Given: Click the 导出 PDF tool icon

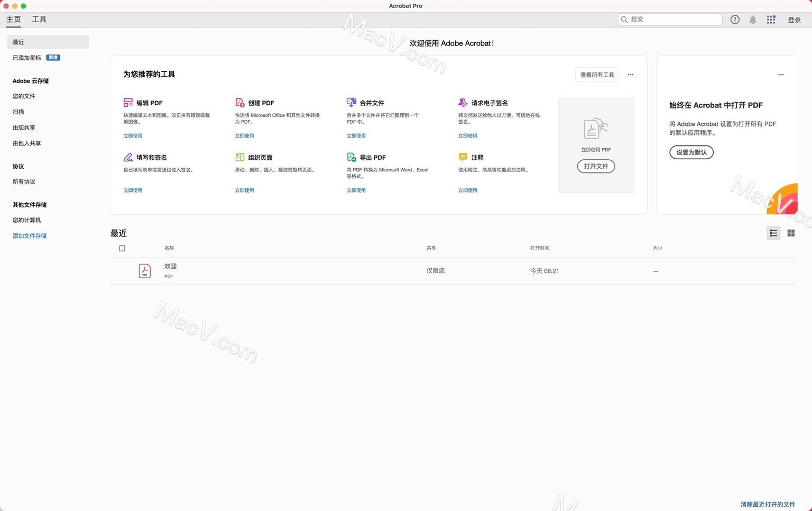Looking at the screenshot, I should click(x=351, y=157).
